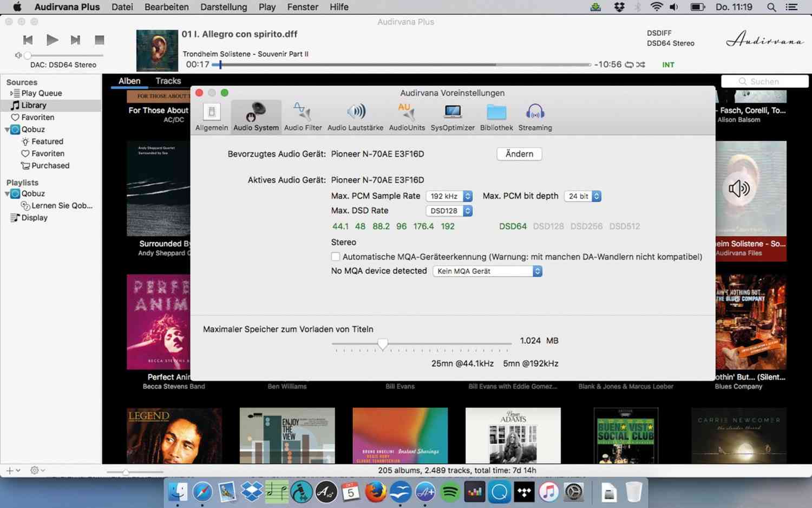This screenshot has width=812, height=508.
Task: Skip to the previous track
Action: pos(28,40)
